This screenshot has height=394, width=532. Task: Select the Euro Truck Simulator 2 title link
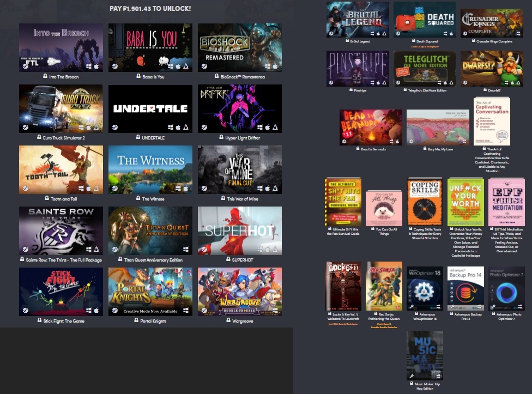coord(64,138)
